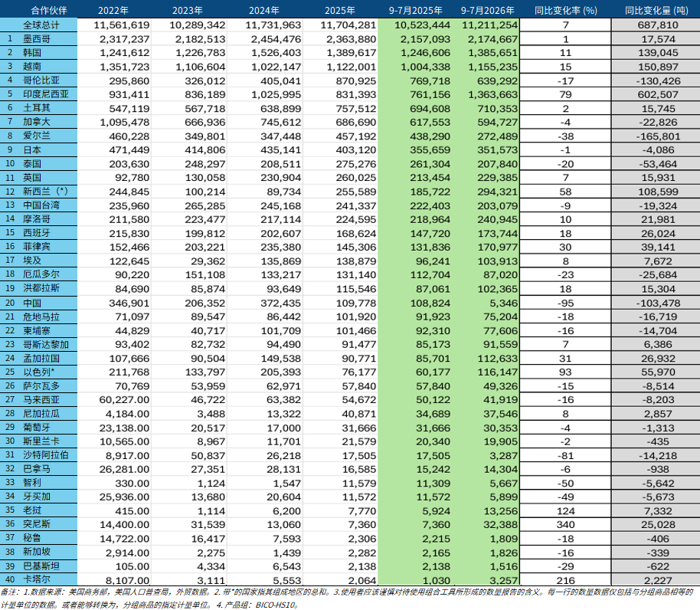Select the 葡萄牙 row label
Viewport: 700px width, 610px height.
[x=37, y=428]
